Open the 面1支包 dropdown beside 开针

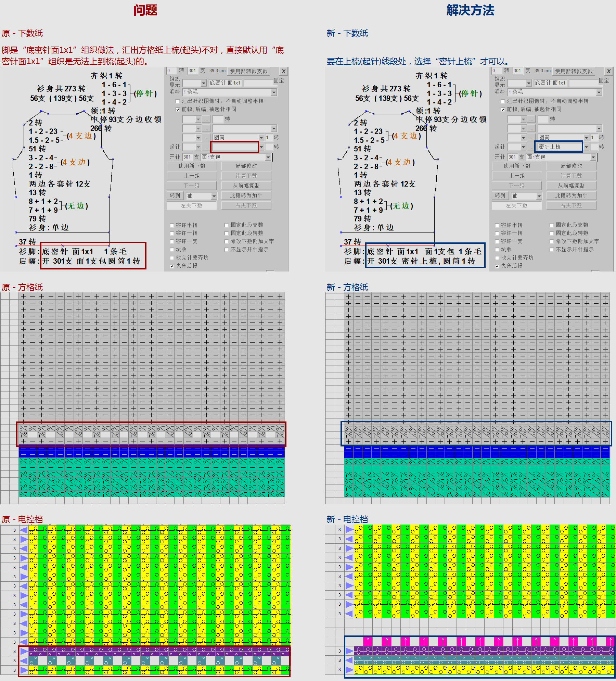[268, 157]
